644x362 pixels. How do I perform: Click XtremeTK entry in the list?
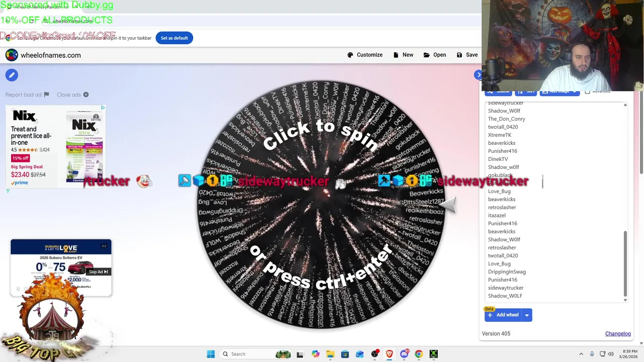click(499, 135)
